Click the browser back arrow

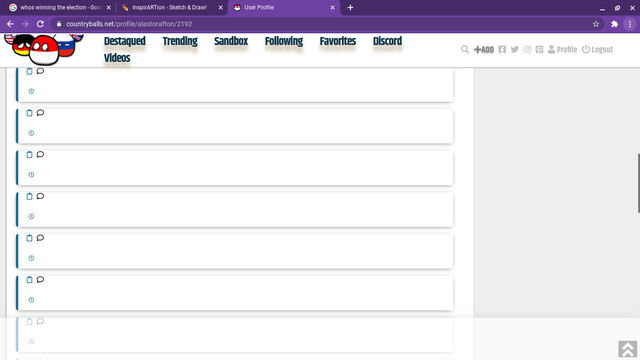coord(10,24)
